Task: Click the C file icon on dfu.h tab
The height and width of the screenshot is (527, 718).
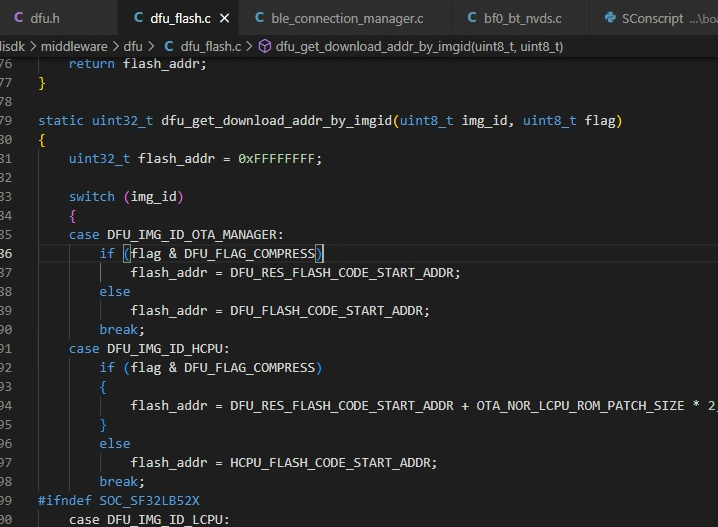Action: pos(19,18)
